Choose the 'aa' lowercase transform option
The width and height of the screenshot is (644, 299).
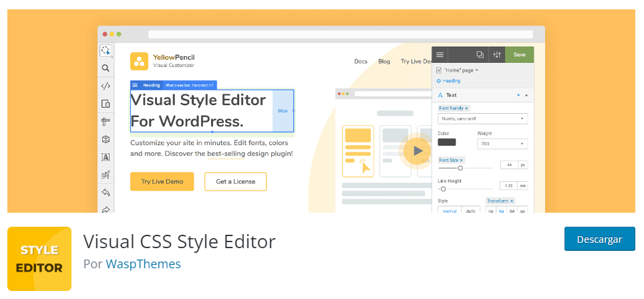tap(522, 210)
